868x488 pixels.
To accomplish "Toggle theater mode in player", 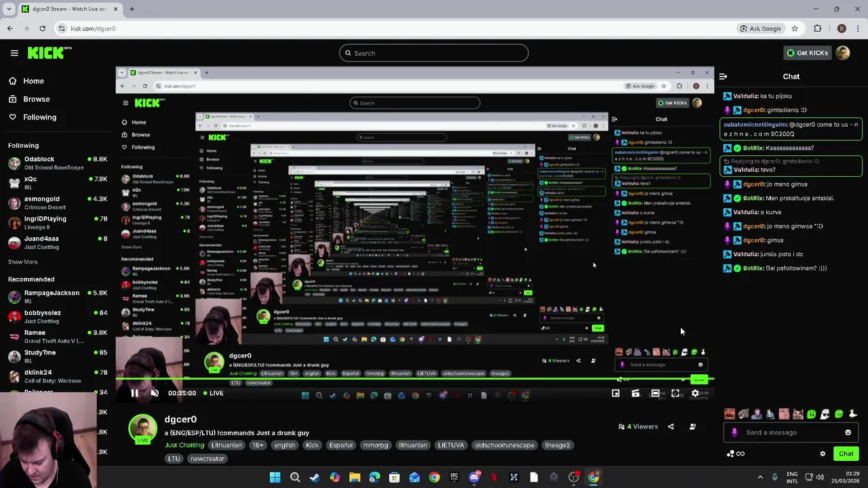I will 655,393.
